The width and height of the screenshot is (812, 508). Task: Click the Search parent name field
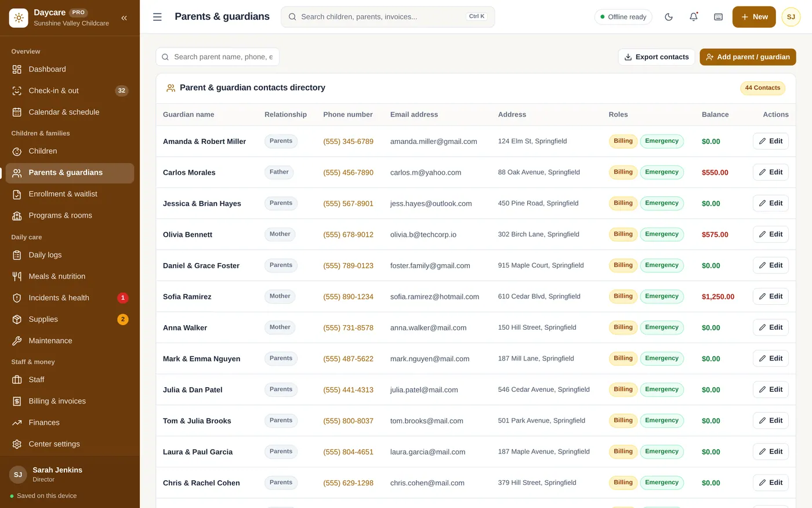point(217,57)
